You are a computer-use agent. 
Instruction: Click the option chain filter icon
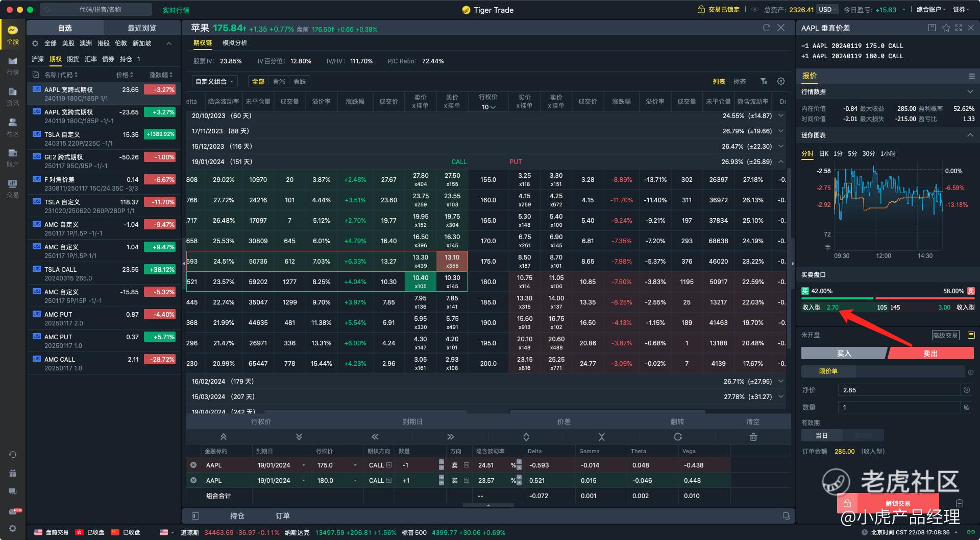pyautogui.click(x=764, y=81)
